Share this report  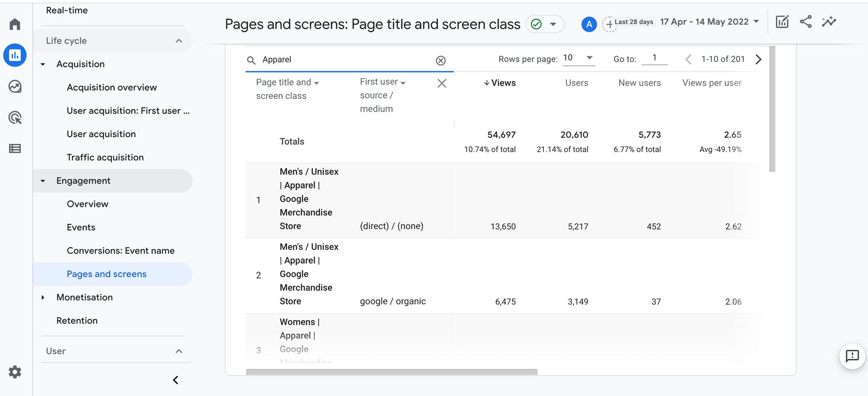(806, 22)
